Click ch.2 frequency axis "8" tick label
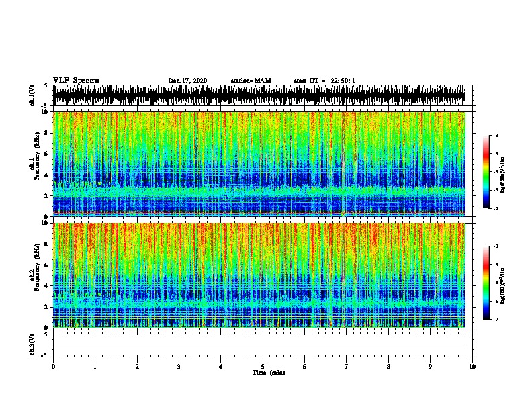 (46, 244)
